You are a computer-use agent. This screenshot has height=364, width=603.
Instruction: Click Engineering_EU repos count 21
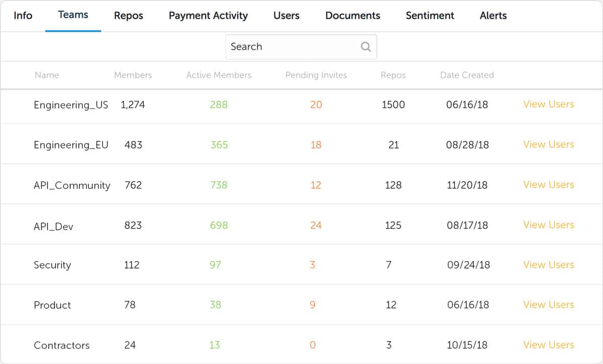coord(393,145)
